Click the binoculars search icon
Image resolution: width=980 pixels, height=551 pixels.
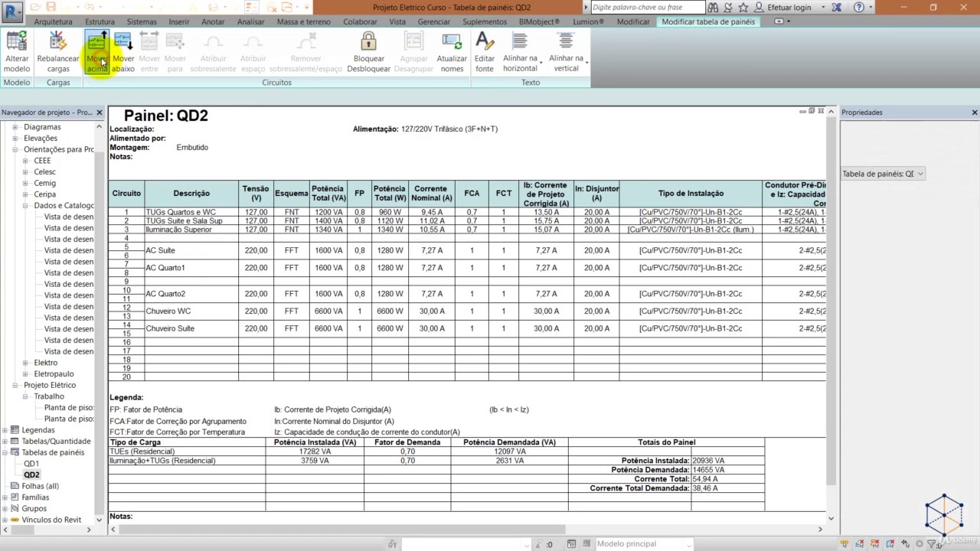tap(713, 7)
